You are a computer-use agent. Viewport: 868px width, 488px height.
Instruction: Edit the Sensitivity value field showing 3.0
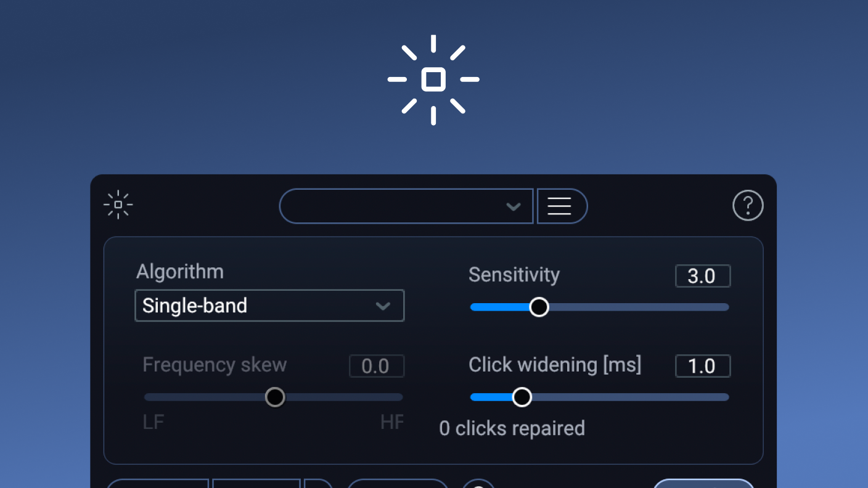coord(702,275)
